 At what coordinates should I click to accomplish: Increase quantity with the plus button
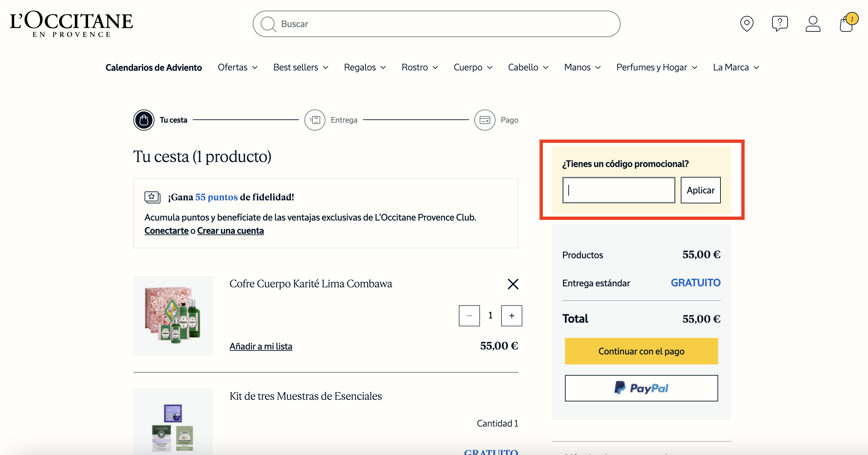point(511,315)
